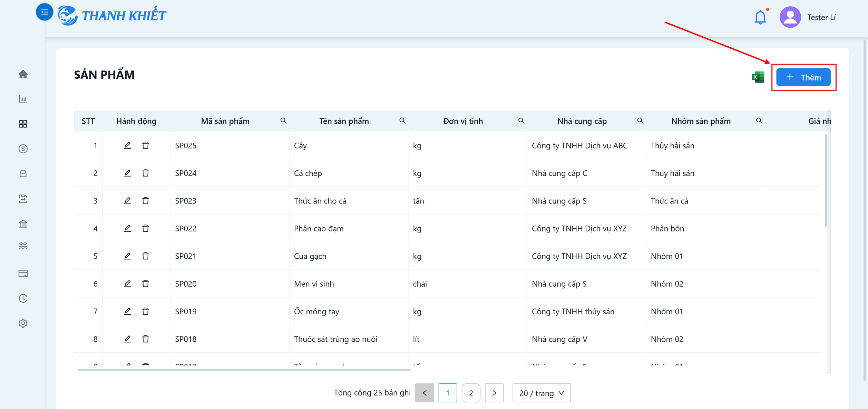This screenshot has height=409, width=868.
Task: Search by Mã sản phẩm column
Action: click(283, 121)
